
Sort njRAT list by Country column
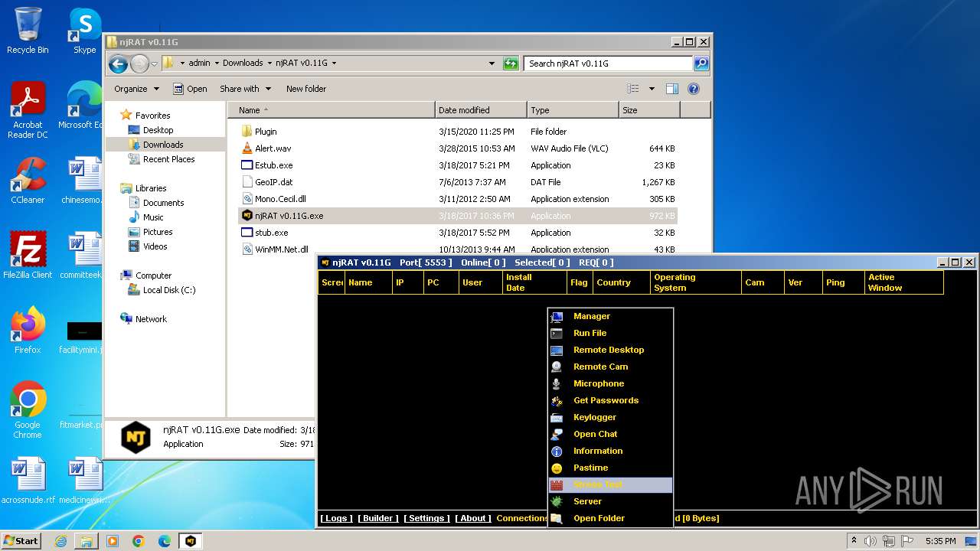click(622, 282)
